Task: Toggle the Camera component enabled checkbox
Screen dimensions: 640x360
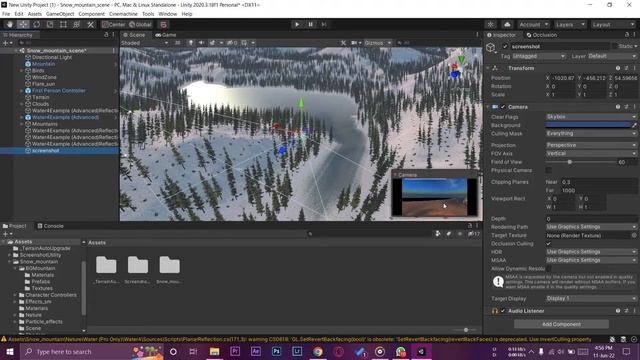Action: 503,107
